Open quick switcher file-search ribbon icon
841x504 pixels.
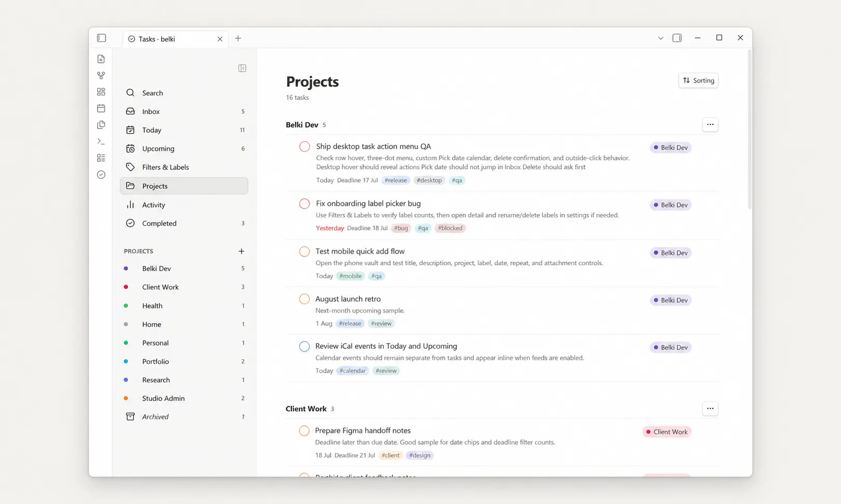pyautogui.click(x=101, y=59)
